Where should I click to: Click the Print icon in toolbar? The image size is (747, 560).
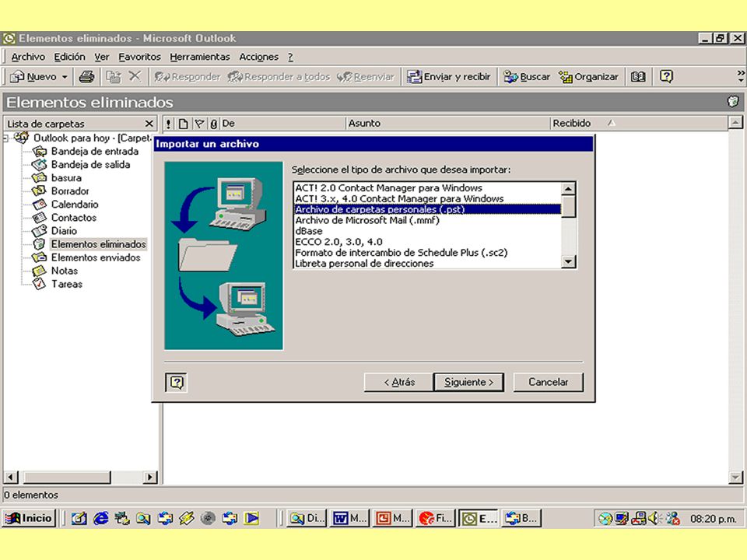pyautogui.click(x=86, y=77)
